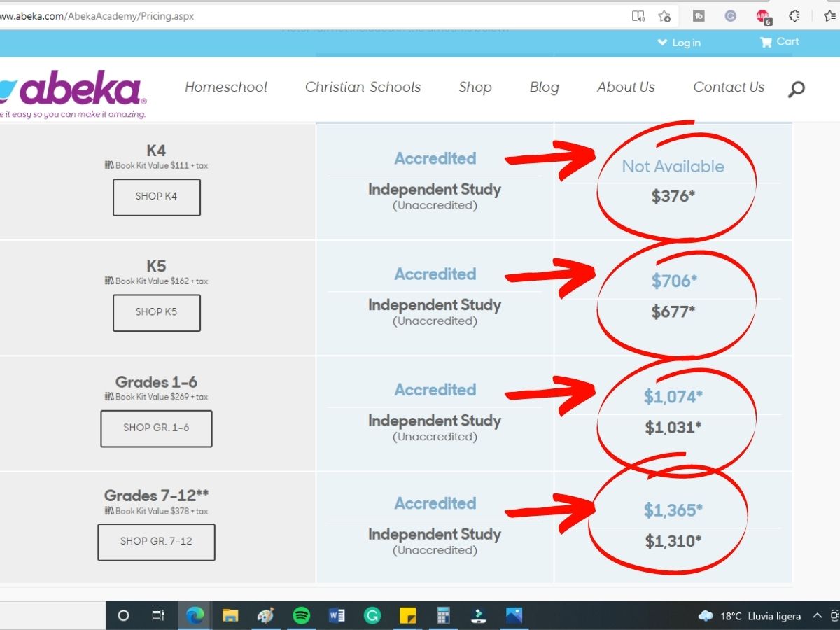Click the SHOP GR. 1-6 button
Image resolution: width=840 pixels, height=630 pixels.
click(x=157, y=428)
